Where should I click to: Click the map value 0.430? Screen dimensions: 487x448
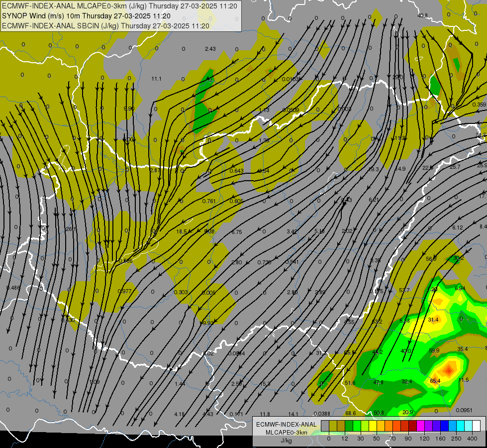point(68,320)
